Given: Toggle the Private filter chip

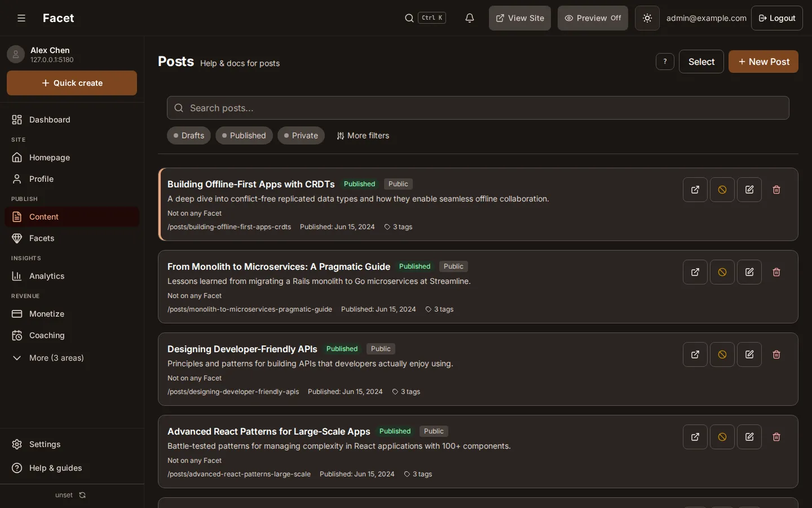Looking at the screenshot, I should tap(301, 135).
